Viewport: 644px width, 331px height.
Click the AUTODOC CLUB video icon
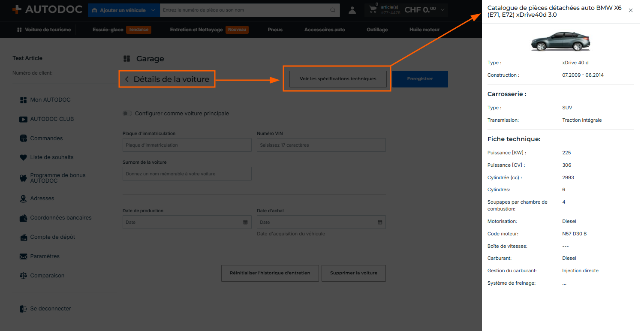point(24,119)
